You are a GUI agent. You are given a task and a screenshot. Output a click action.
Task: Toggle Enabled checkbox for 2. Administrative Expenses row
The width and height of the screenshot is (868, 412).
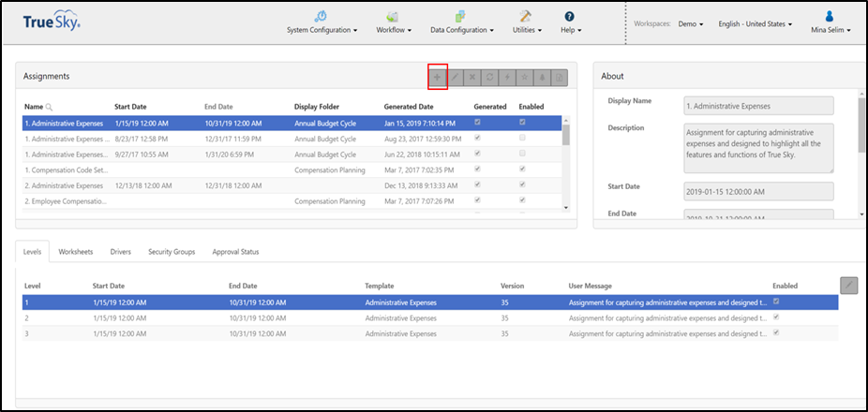coord(522,184)
